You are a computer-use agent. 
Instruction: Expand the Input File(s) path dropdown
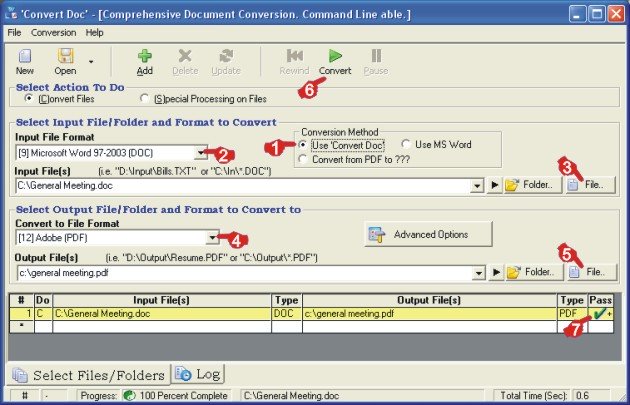(x=477, y=186)
